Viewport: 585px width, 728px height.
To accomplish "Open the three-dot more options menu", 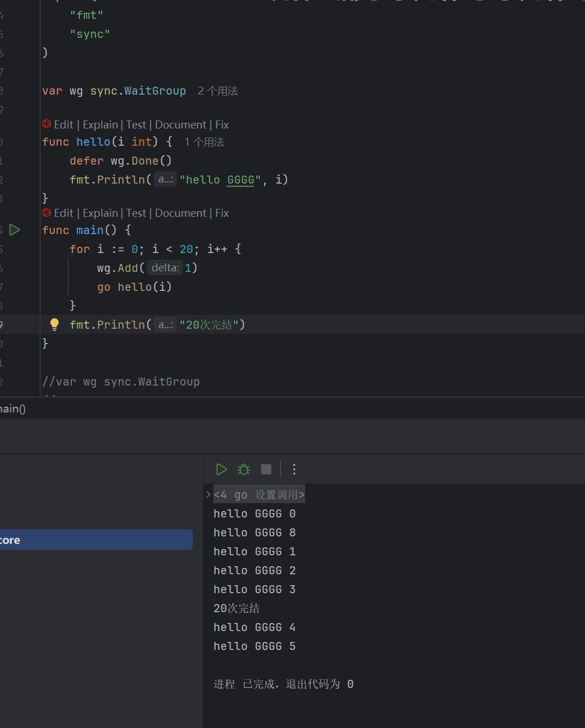I will click(x=294, y=469).
